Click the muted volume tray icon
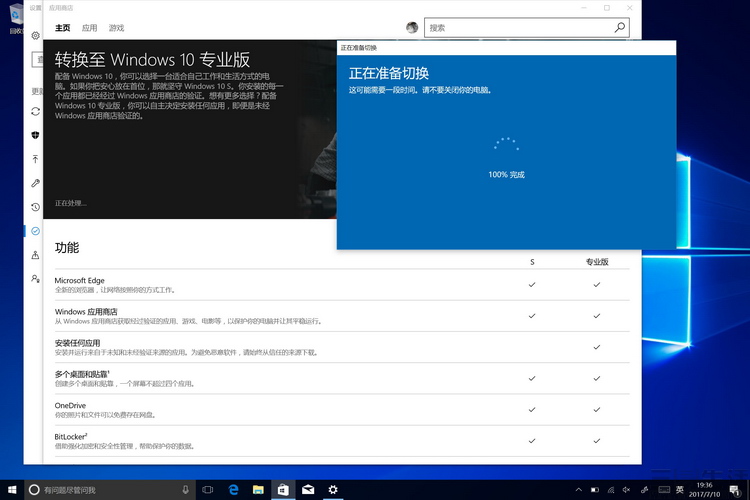This screenshot has width=750, height=500. pos(627,489)
